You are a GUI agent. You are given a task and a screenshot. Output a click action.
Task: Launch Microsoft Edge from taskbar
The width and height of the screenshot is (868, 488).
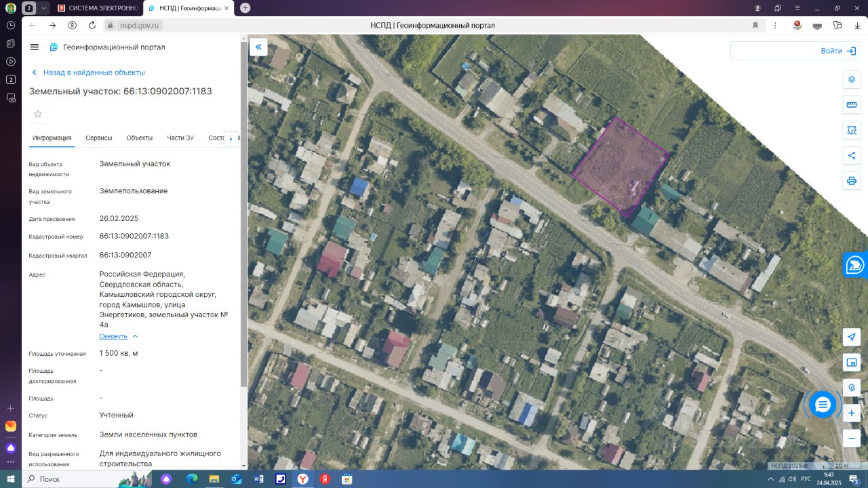192,479
